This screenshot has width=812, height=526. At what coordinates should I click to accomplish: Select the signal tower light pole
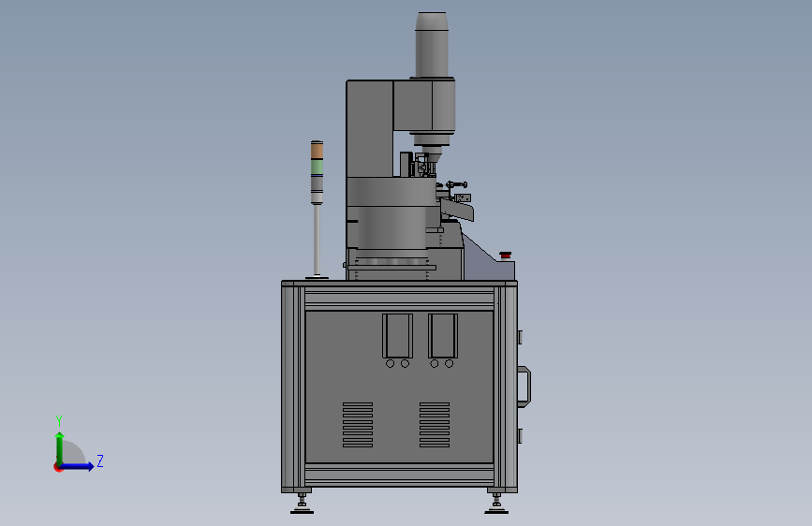317,241
